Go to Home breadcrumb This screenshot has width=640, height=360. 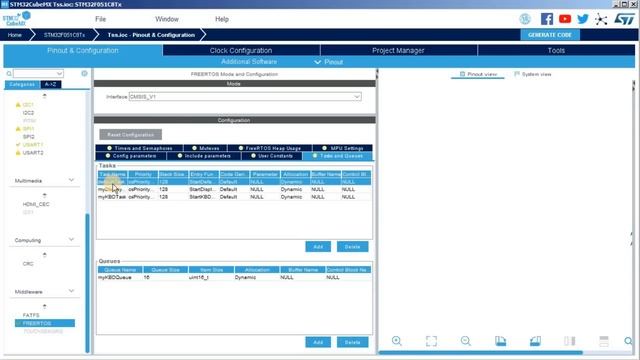(15, 35)
